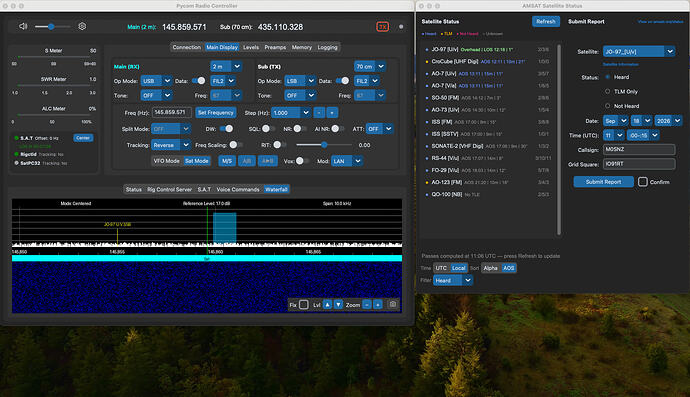690x397 pixels.
Task: Open the Mod LAN dropdown
Action: tap(347, 161)
